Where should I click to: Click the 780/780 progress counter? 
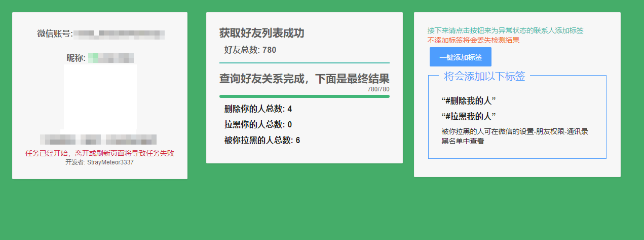[x=378, y=89]
